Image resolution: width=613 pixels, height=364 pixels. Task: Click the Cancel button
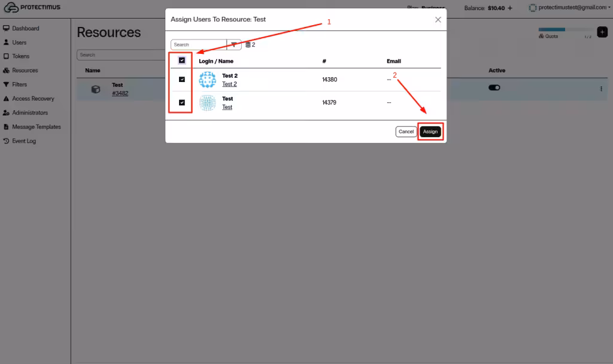406,132
